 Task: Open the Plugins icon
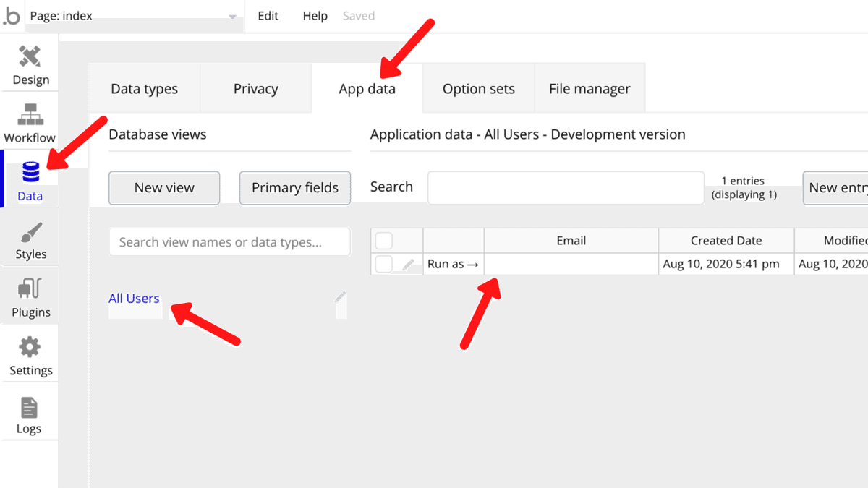point(30,290)
